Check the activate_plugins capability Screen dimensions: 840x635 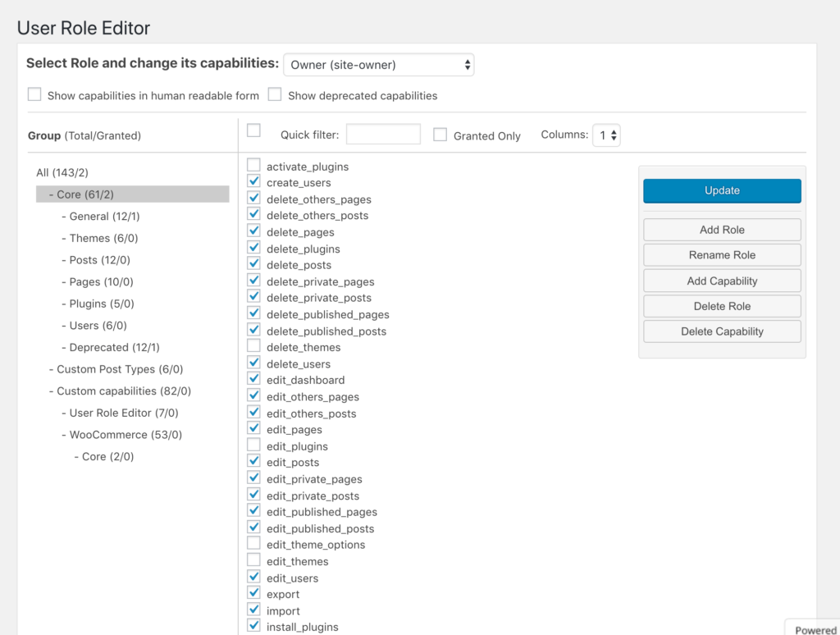click(x=253, y=165)
